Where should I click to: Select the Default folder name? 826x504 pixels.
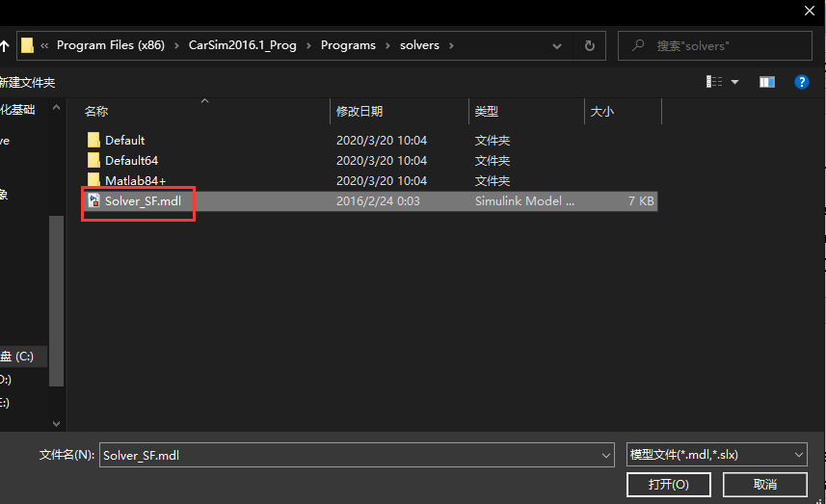tap(125, 140)
